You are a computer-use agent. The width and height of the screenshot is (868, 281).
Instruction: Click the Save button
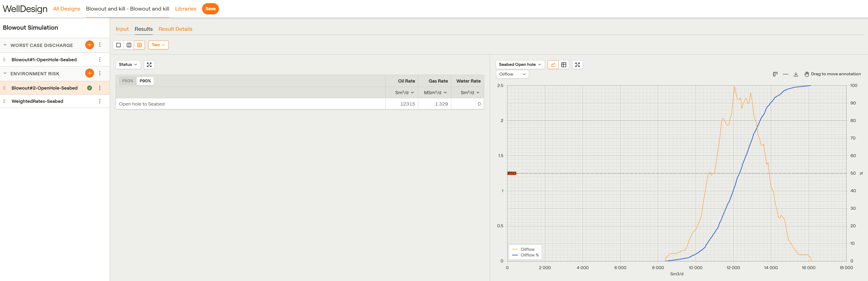(210, 9)
